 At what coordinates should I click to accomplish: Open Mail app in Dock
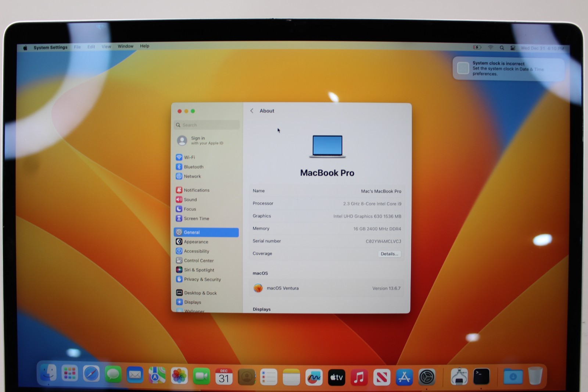click(135, 375)
